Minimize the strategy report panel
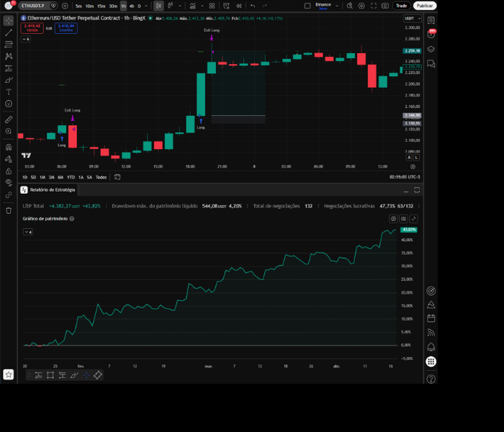 click(x=406, y=190)
